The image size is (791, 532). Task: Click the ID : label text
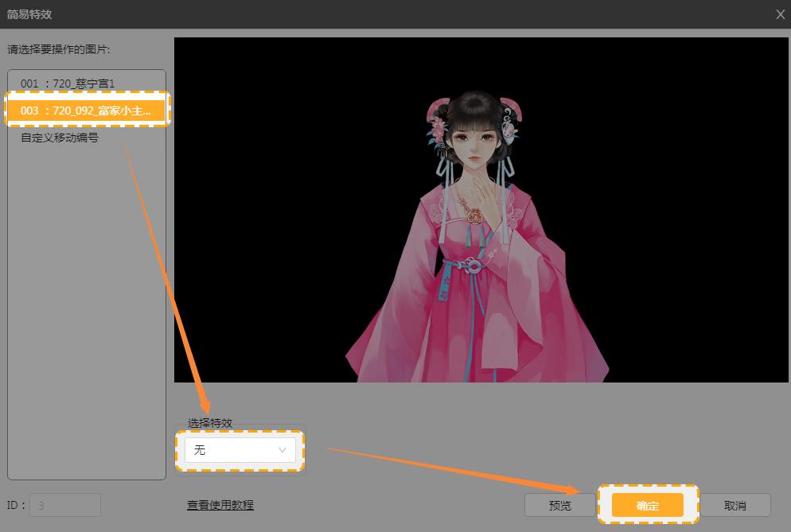(x=16, y=505)
